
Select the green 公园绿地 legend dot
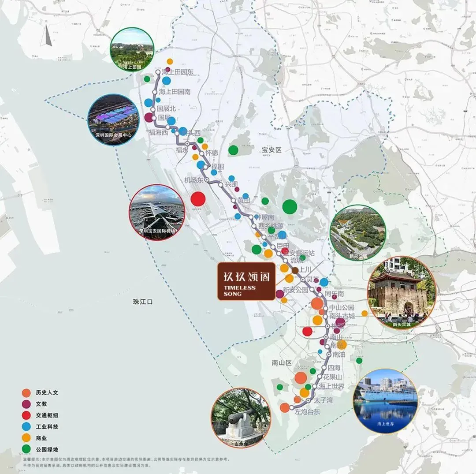26,449
